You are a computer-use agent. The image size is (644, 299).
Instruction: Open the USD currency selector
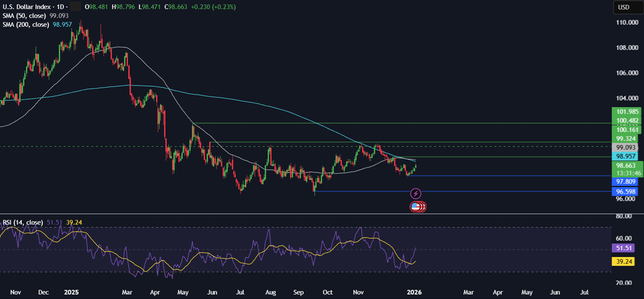point(624,7)
